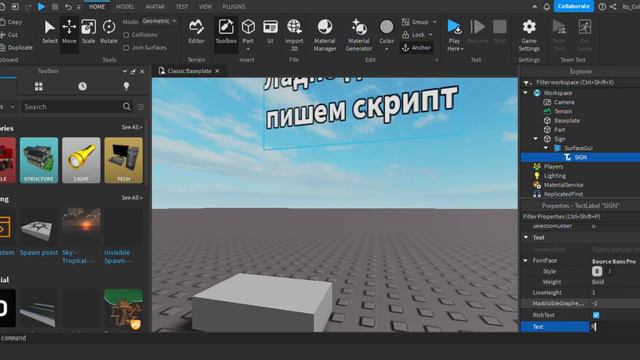
Task: Click the Duplicate button
Action: pos(16,48)
